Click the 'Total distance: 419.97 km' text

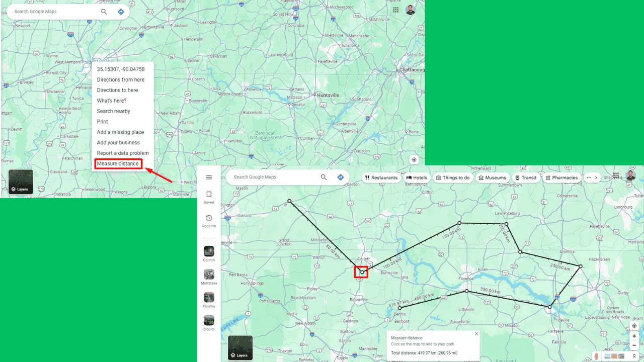(425, 353)
